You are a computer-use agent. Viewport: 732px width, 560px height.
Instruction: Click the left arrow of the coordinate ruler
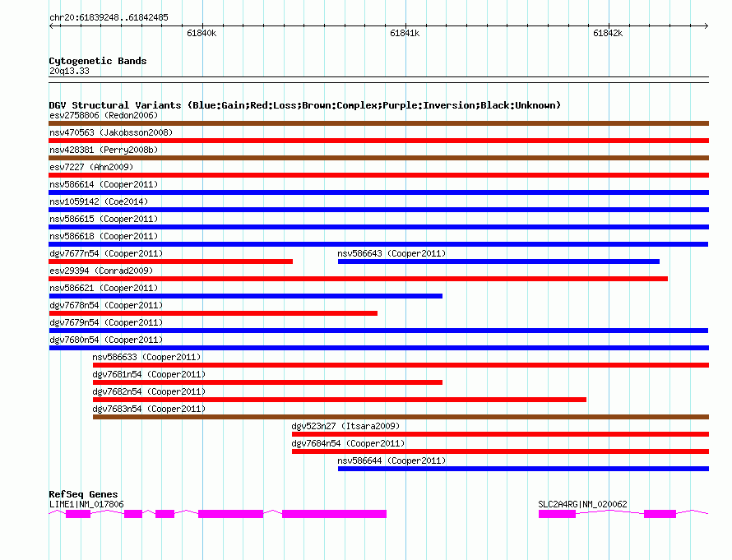[51, 25]
